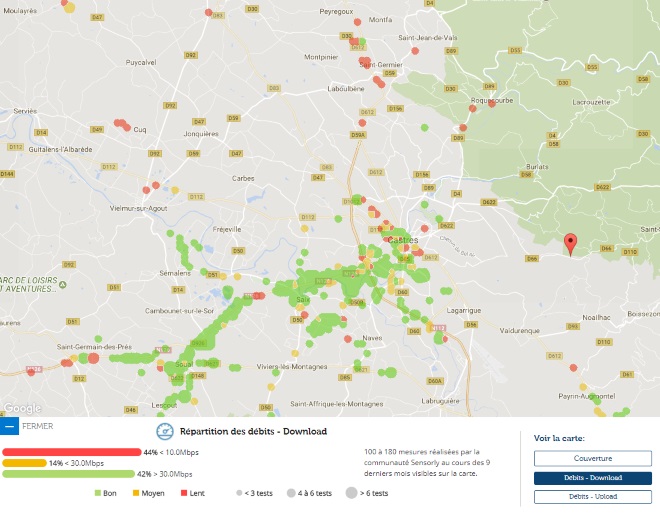Click the red bar for under 10.0Mbps
The image size is (660, 518).
tap(72, 452)
